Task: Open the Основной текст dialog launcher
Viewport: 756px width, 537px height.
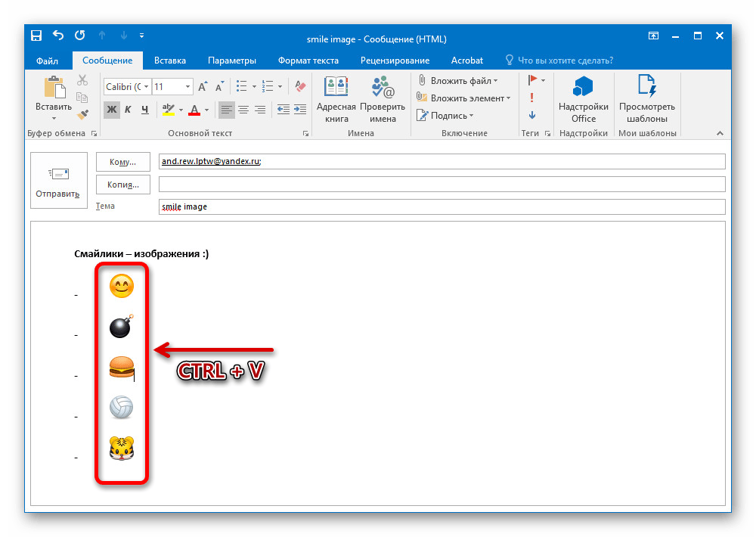Action: (x=305, y=134)
